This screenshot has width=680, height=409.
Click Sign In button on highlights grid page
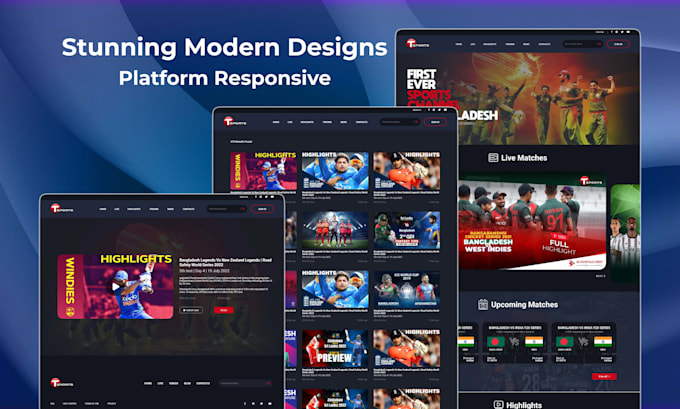pyautogui.click(x=435, y=122)
